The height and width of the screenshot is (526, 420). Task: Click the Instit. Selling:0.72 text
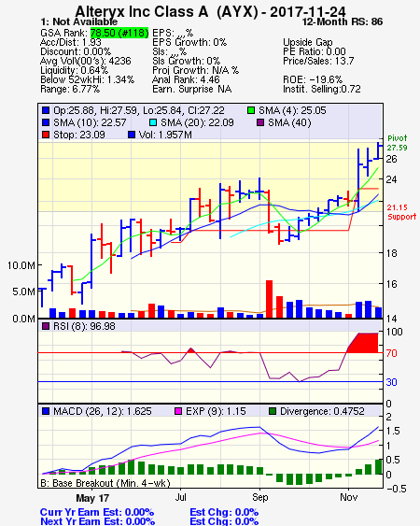322,90
